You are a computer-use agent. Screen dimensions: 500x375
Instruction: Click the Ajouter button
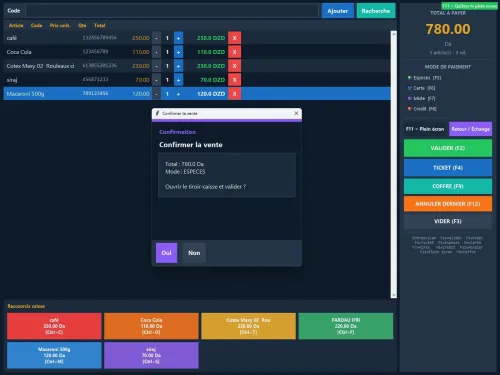pyautogui.click(x=338, y=11)
